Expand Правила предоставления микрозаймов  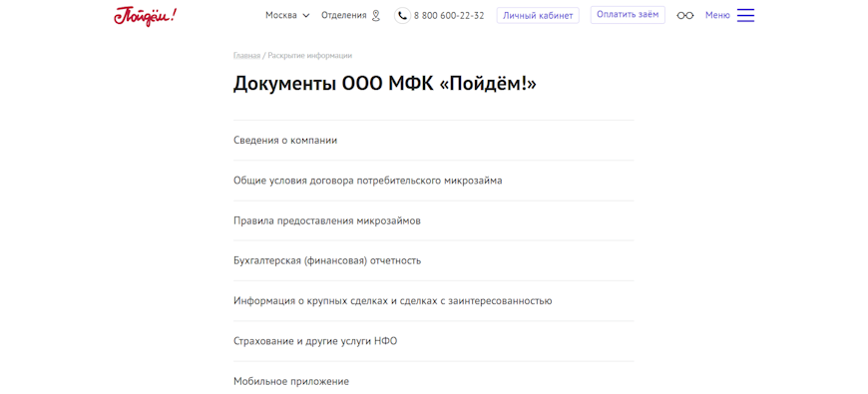click(433, 220)
